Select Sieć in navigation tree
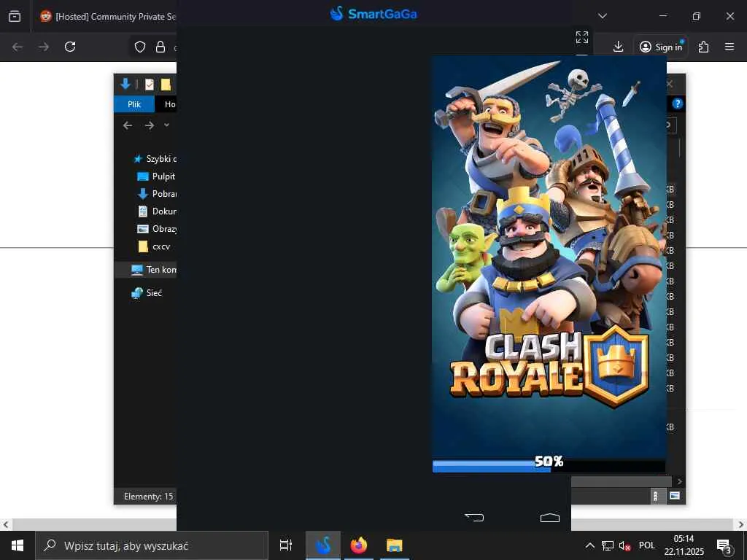 pyautogui.click(x=147, y=293)
